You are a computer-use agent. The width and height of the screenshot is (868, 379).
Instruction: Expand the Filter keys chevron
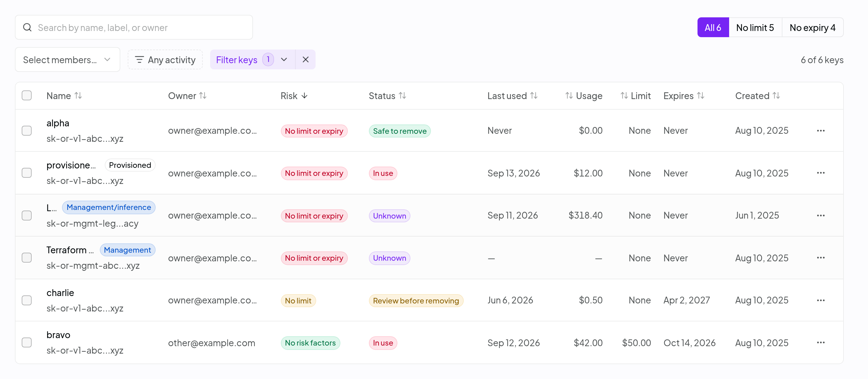point(284,59)
